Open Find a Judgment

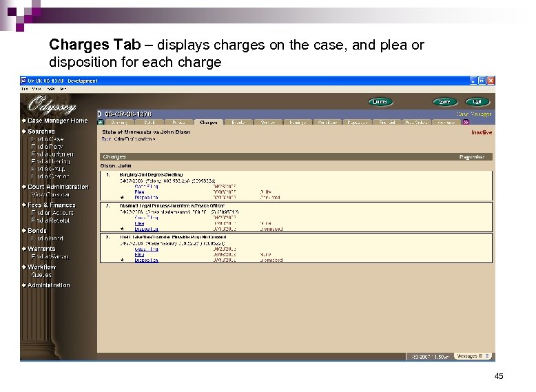click(53, 154)
